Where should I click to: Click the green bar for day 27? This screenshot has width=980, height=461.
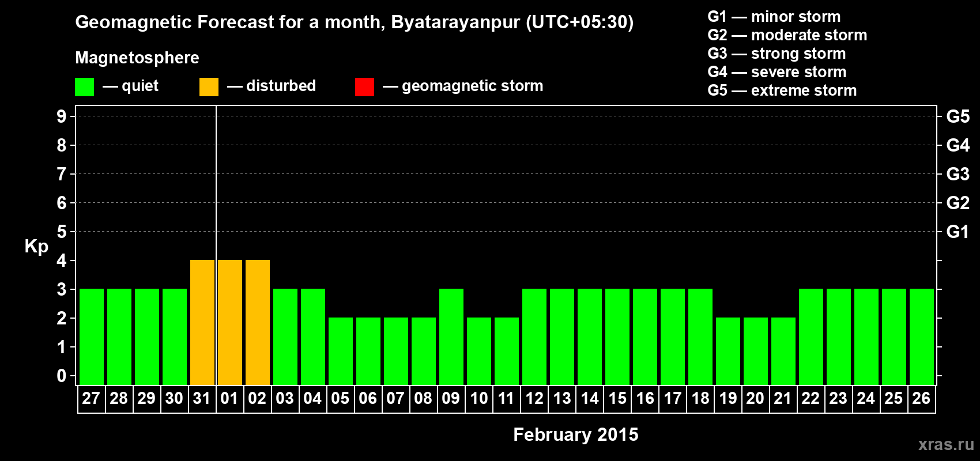tap(92, 337)
